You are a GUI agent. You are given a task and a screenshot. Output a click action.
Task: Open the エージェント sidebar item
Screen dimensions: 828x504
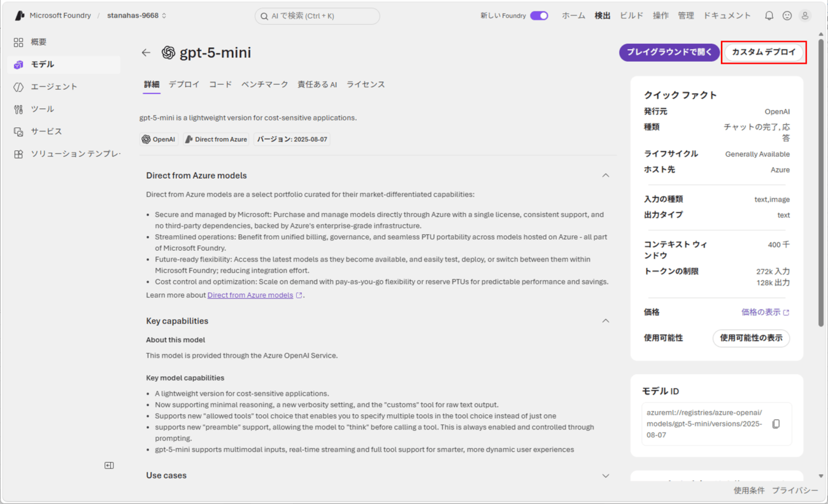[x=64, y=87]
